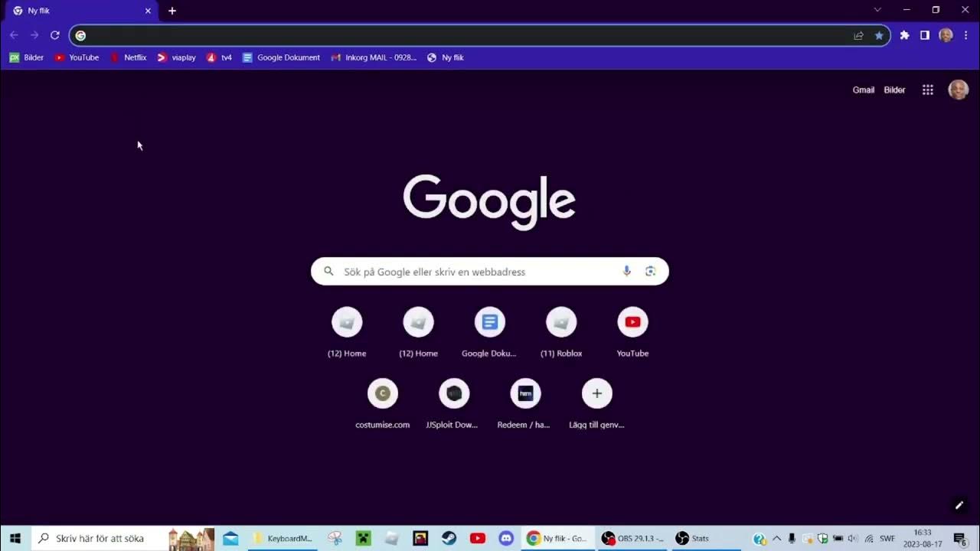Open the Minecraft creeper taskbar icon
The image size is (980, 551).
click(x=363, y=538)
